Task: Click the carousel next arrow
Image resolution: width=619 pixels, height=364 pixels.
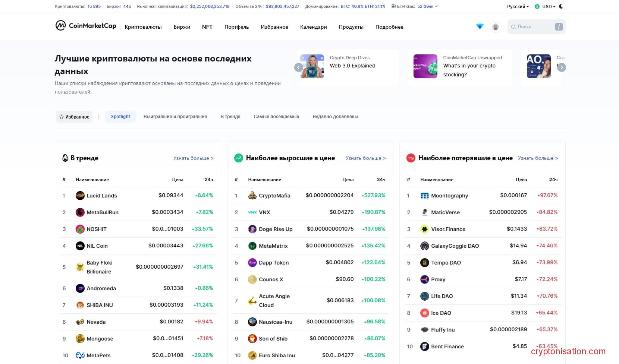Action: coord(561,67)
